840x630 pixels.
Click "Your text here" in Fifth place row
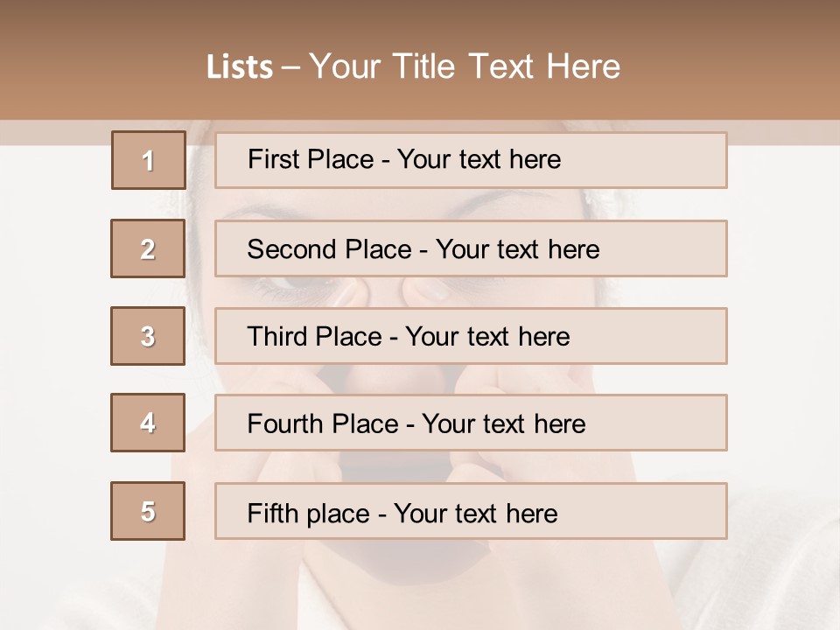(x=475, y=513)
